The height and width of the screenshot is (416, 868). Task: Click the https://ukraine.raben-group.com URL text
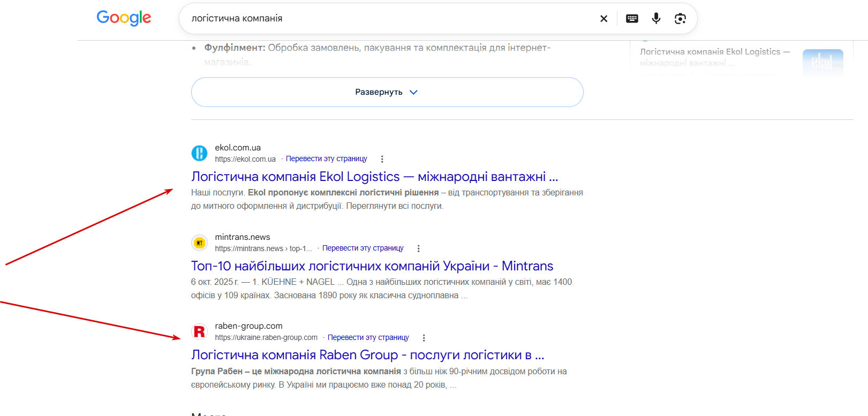[266, 338]
